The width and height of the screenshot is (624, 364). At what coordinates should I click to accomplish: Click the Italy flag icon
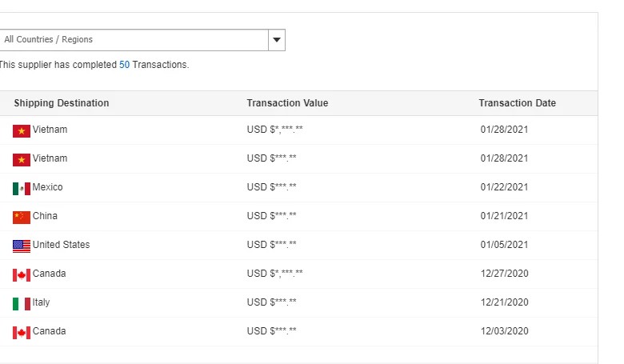[x=22, y=303]
